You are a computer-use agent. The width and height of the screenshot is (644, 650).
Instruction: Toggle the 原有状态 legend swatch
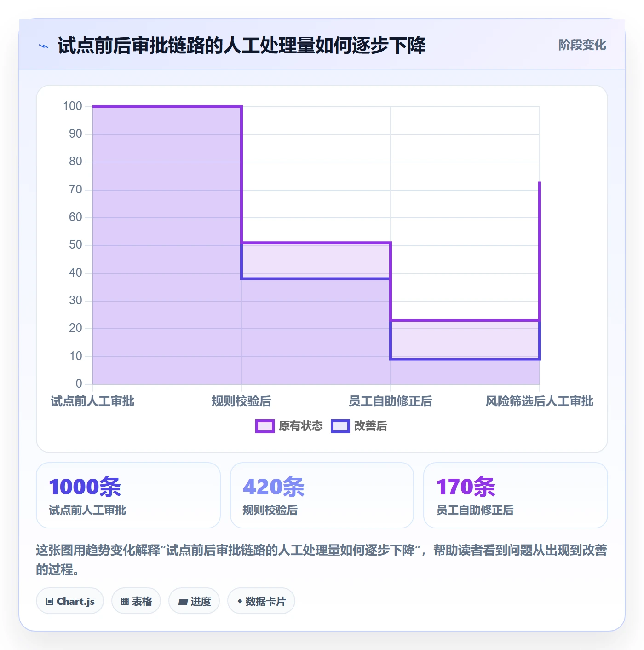point(264,426)
